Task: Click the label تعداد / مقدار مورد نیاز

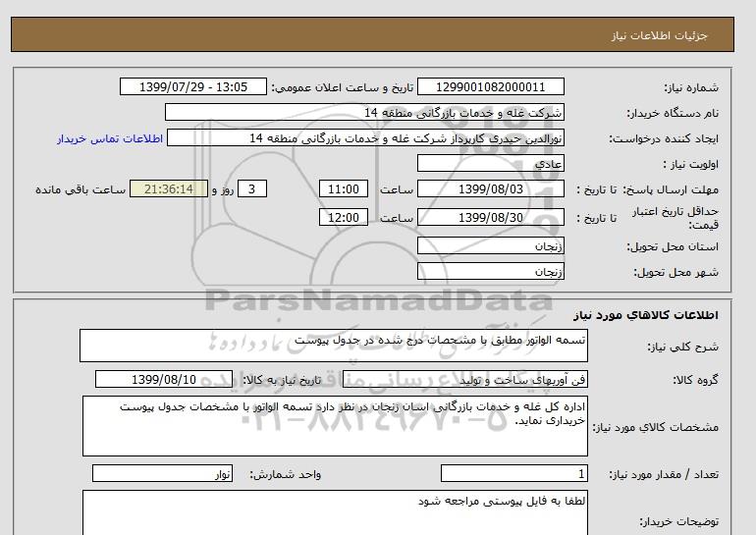Action: tap(664, 475)
